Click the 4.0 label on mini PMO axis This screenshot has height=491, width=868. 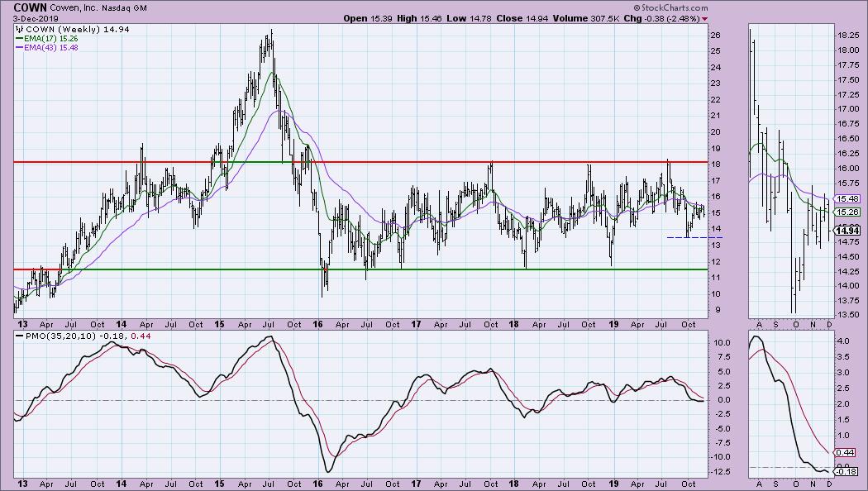[843, 341]
